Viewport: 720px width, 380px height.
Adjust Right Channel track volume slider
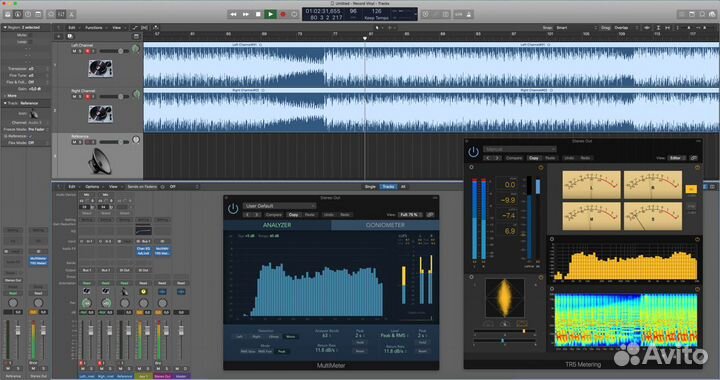[114, 96]
